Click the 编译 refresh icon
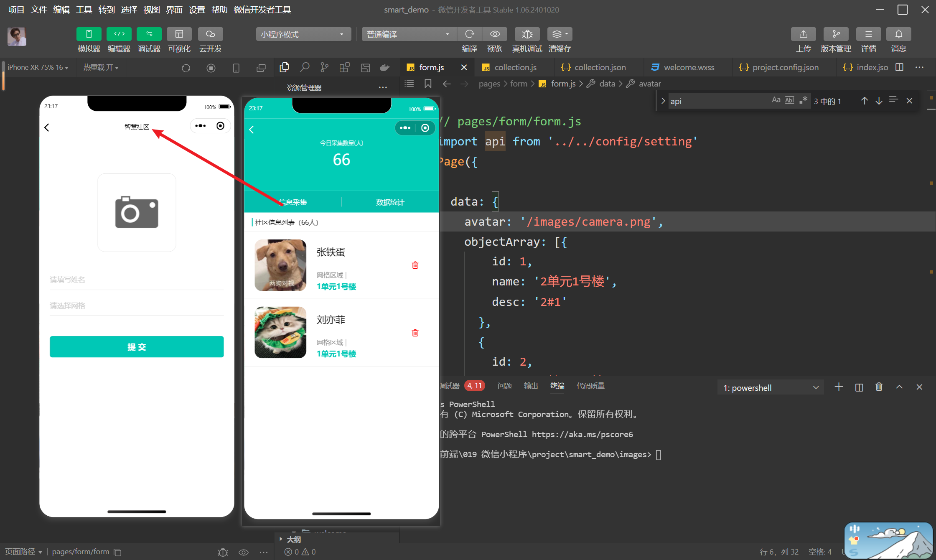 [470, 34]
